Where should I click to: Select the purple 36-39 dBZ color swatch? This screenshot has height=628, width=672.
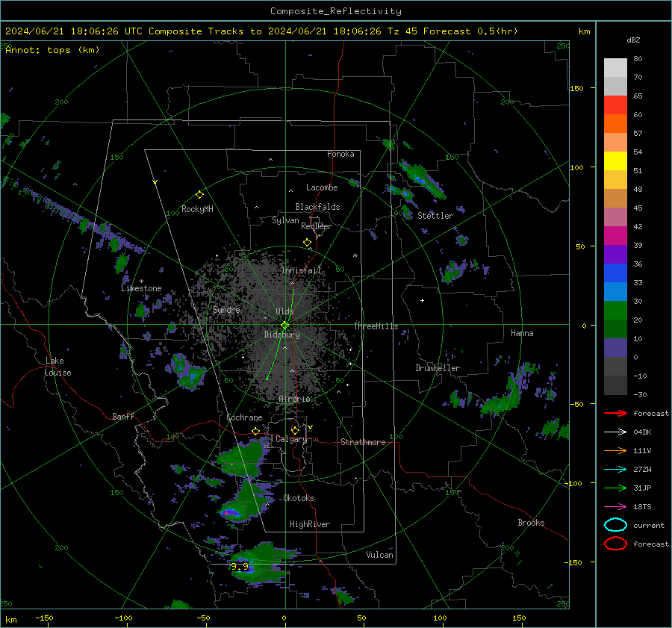pos(615,255)
